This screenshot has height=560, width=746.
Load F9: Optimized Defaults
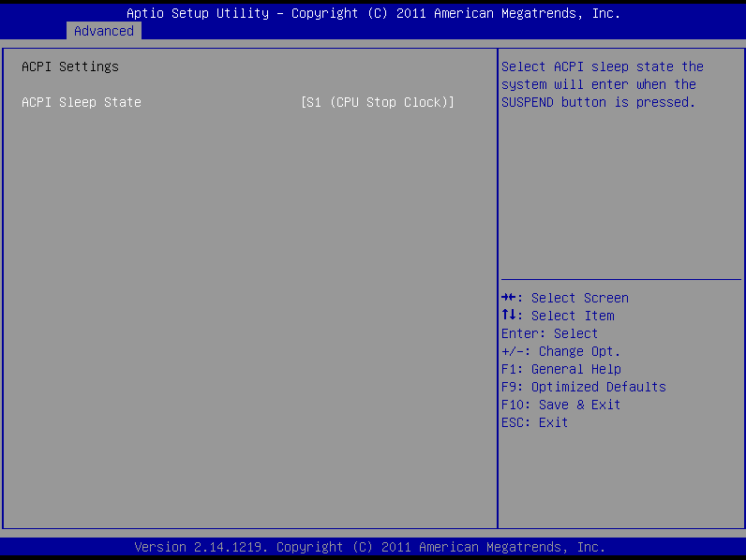pos(583,387)
